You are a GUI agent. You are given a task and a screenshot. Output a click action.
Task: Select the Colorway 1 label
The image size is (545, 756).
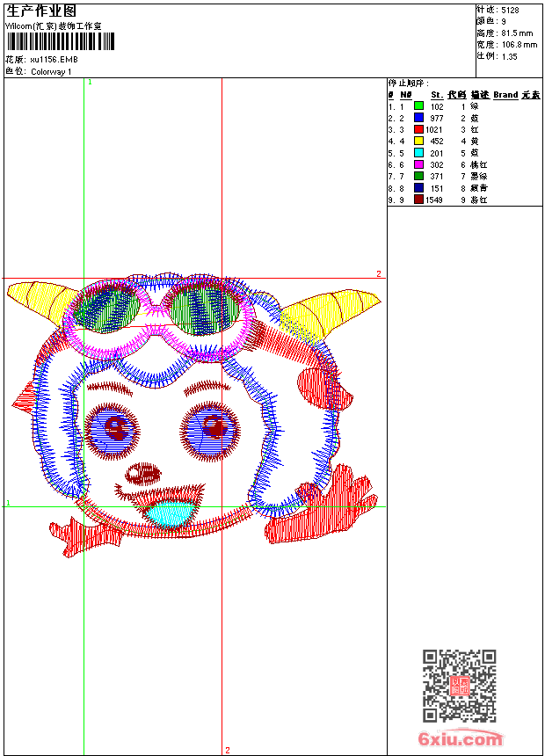(x=51, y=72)
